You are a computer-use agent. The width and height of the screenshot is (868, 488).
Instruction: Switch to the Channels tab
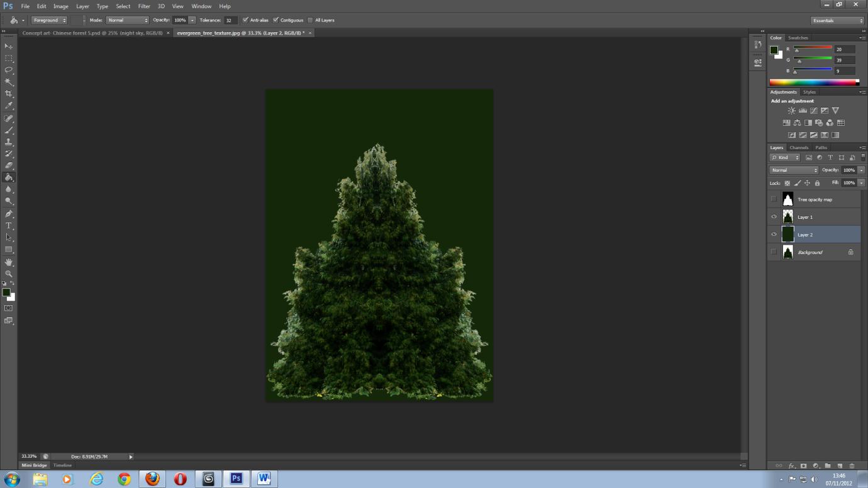pyautogui.click(x=799, y=147)
